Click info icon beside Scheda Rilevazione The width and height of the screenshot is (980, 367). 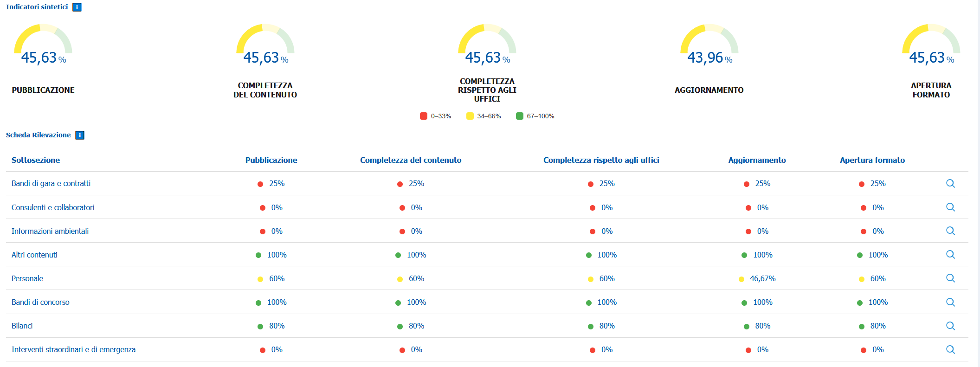pyautogui.click(x=80, y=135)
